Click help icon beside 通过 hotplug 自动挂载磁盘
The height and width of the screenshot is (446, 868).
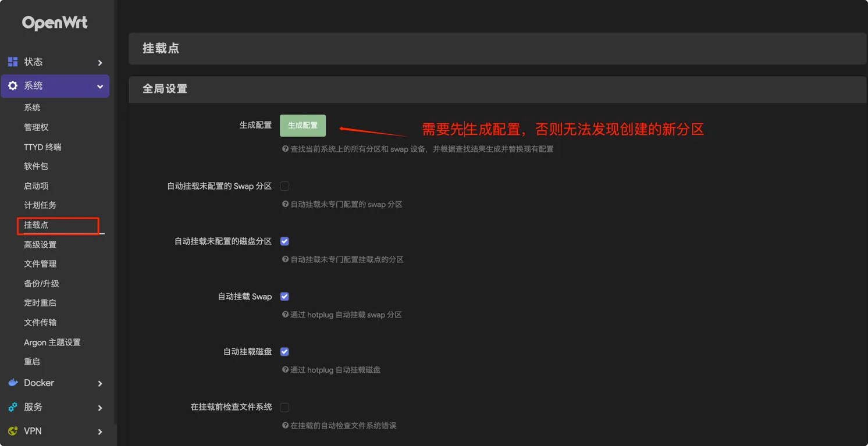[286, 370]
